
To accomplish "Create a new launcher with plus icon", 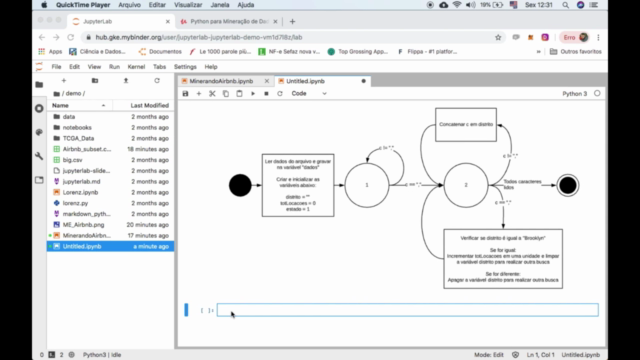I will [64, 81].
